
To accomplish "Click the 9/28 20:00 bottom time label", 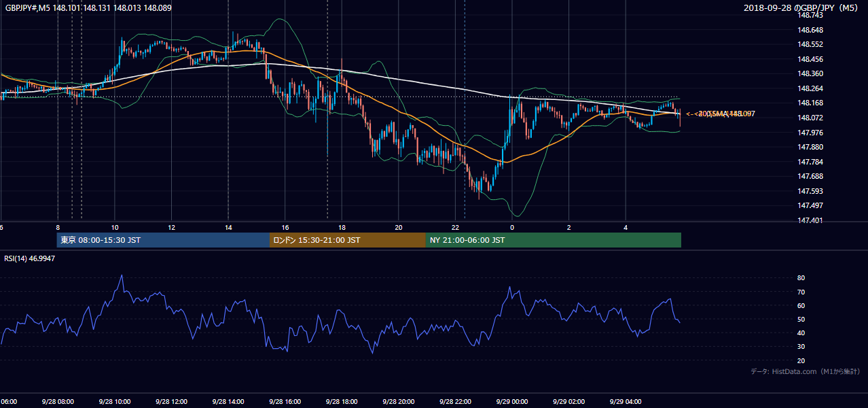I will [398, 402].
